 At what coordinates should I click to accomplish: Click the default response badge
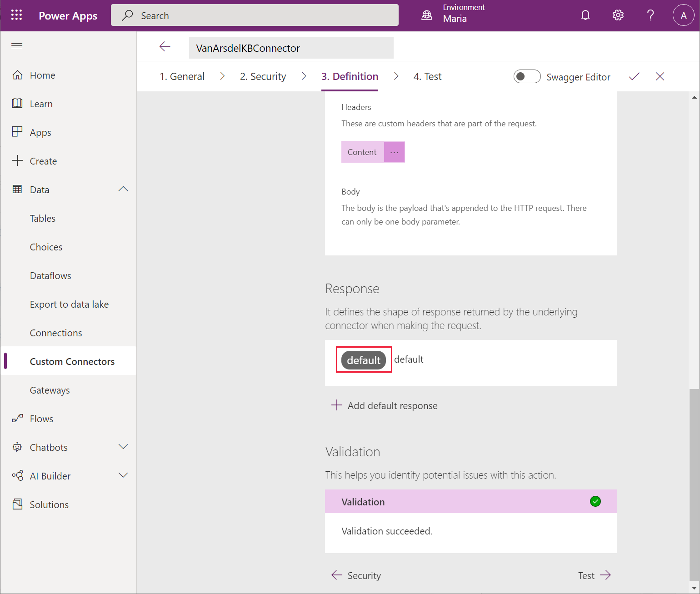(x=364, y=360)
